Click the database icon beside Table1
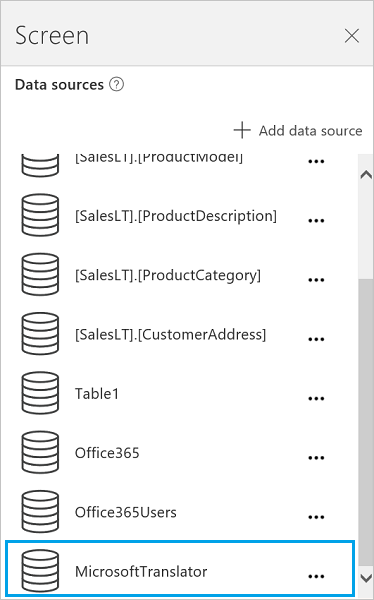 (40, 393)
